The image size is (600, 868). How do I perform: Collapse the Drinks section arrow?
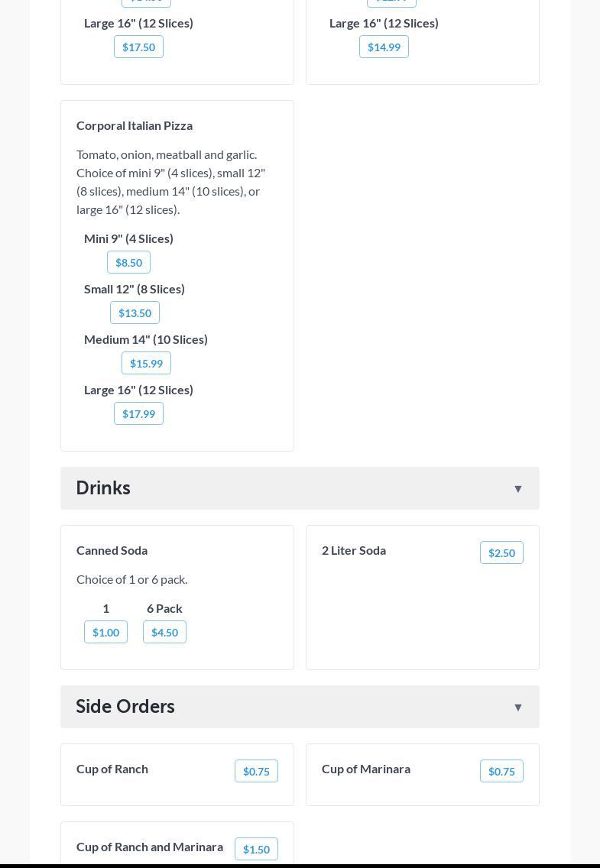pyautogui.click(x=517, y=489)
